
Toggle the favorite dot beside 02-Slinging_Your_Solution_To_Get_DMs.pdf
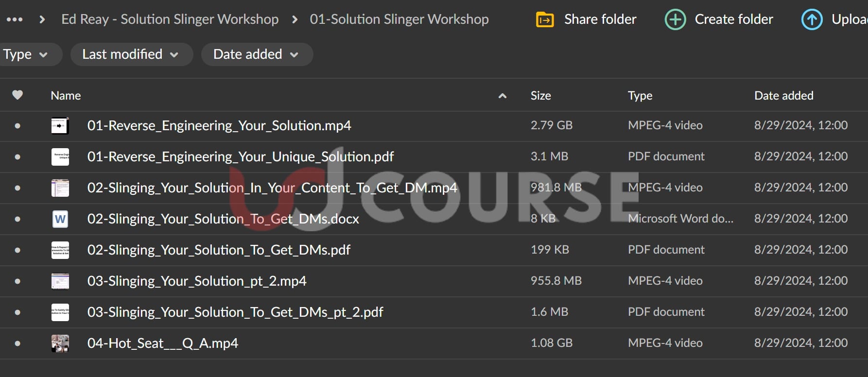point(17,250)
